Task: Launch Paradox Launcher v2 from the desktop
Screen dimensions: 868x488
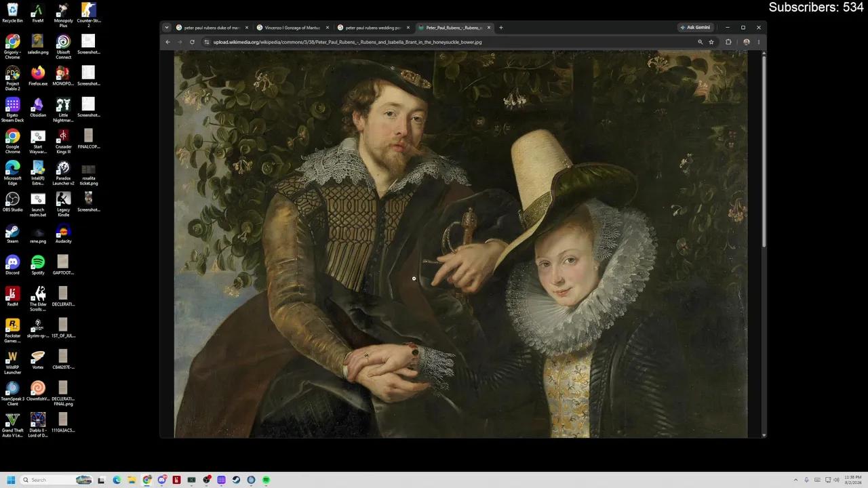Action: coord(63,173)
